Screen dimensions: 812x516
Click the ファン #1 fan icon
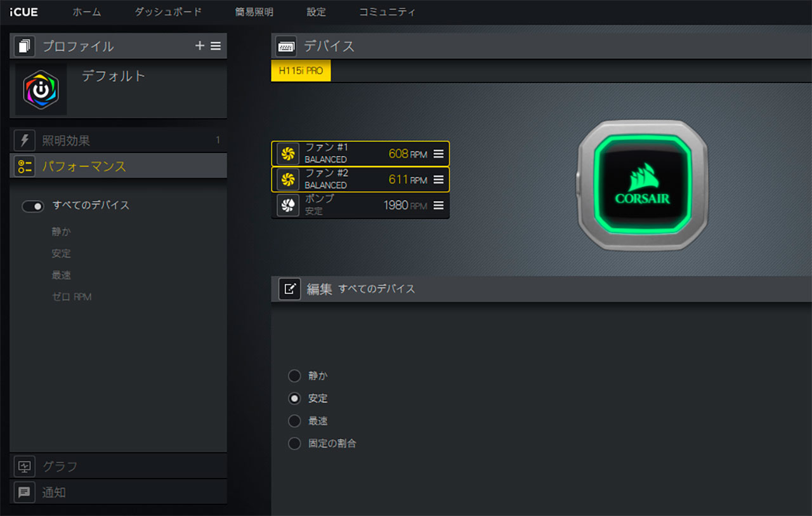point(288,154)
